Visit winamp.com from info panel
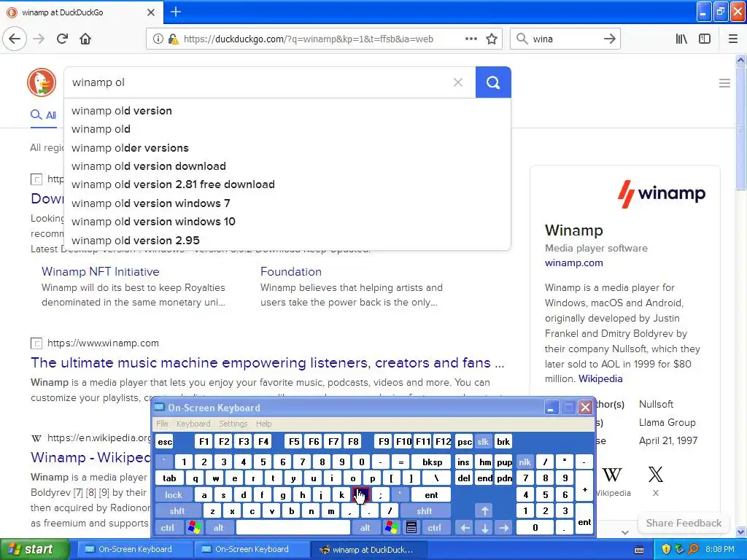 point(574,262)
